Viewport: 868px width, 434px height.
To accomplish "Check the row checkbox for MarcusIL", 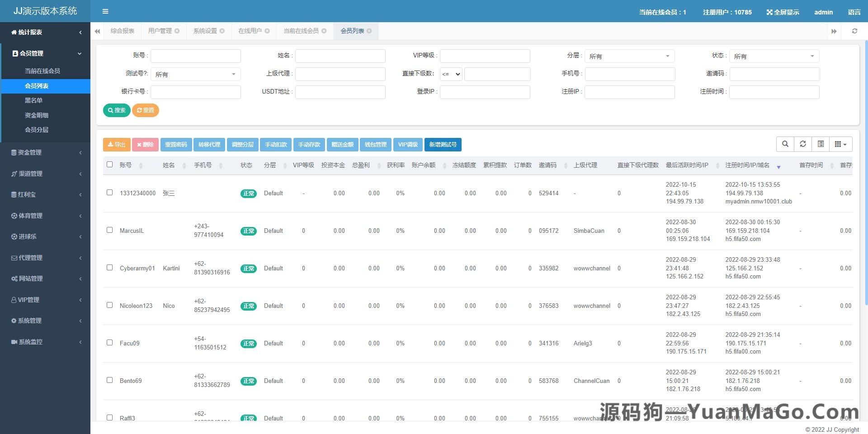I will point(109,230).
